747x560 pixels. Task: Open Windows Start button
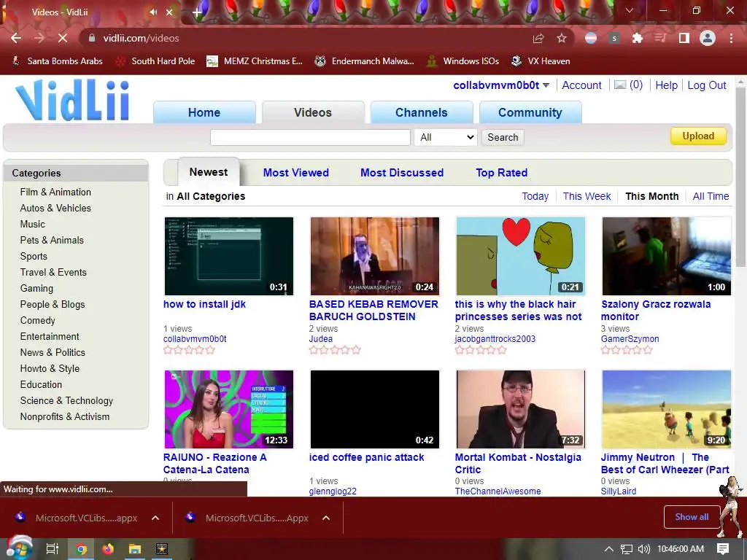click(x=19, y=548)
